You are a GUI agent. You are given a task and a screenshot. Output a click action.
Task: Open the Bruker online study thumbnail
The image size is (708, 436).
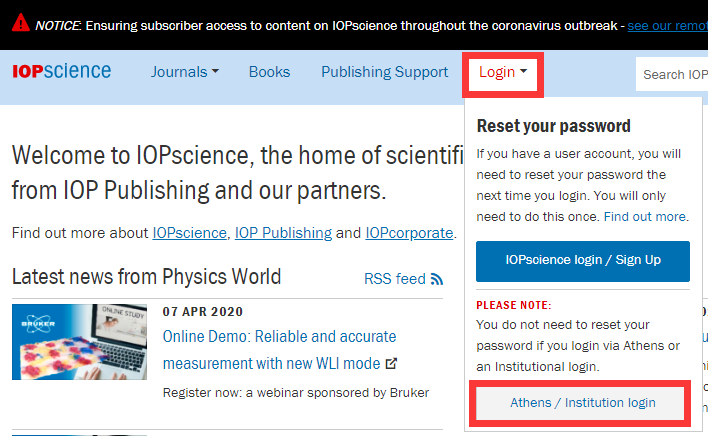tap(79, 342)
